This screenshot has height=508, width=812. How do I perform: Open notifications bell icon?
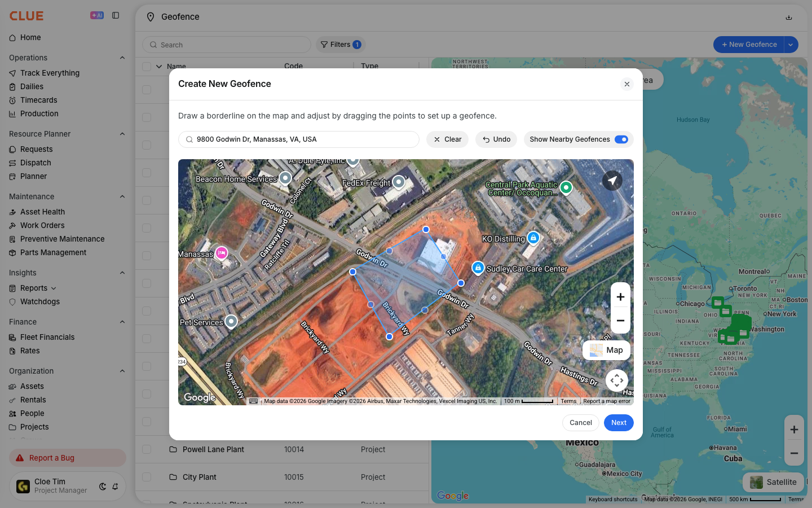115,487
